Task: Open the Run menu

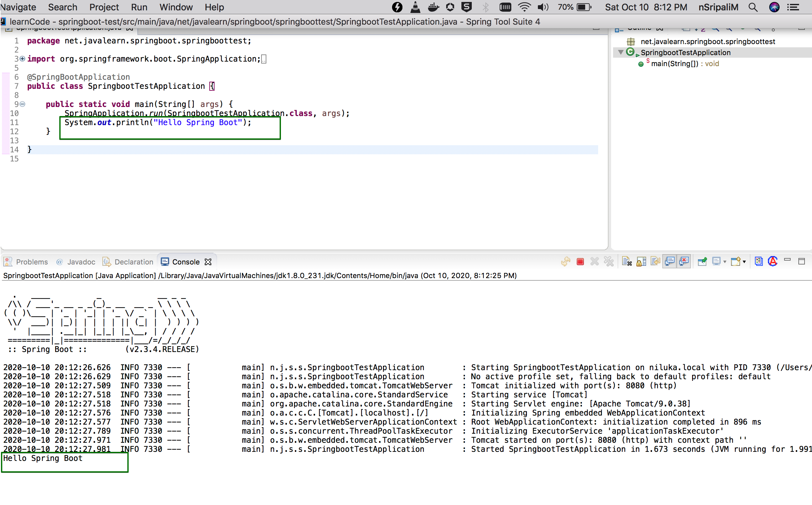Action: tap(139, 7)
